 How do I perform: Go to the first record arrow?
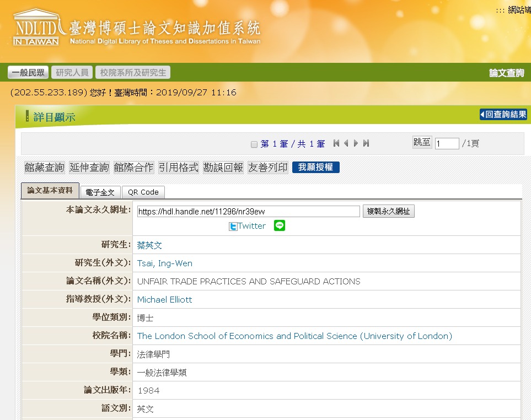(336, 143)
